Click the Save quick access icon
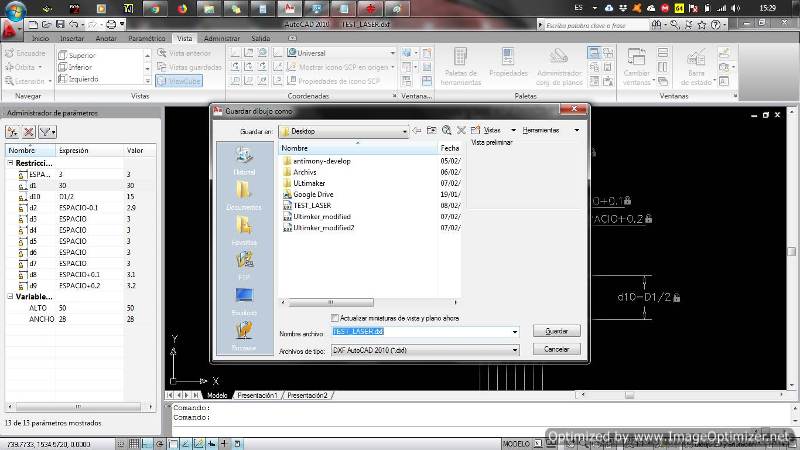Image resolution: width=800 pixels, height=450 pixels. coord(60,24)
